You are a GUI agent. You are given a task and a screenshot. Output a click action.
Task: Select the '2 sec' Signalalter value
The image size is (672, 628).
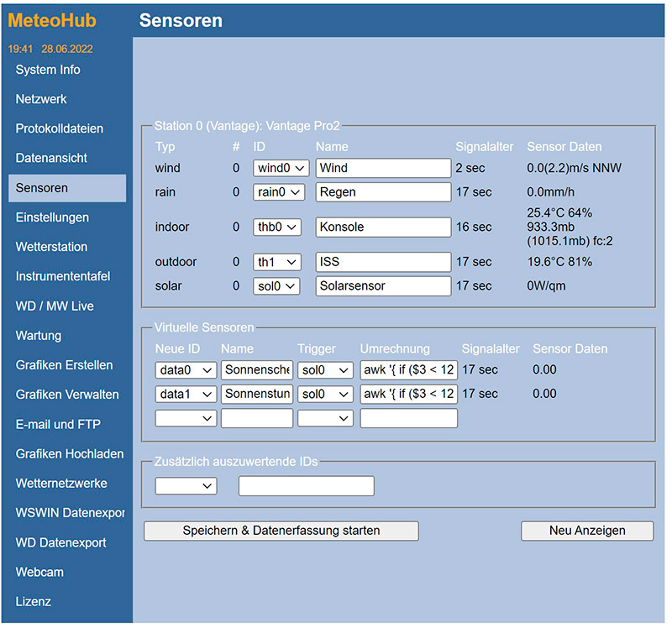click(x=470, y=169)
